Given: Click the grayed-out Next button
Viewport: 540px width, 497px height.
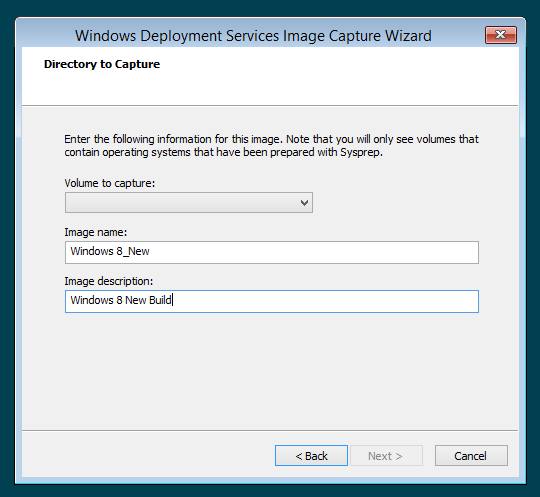Looking at the screenshot, I should 386,456.
